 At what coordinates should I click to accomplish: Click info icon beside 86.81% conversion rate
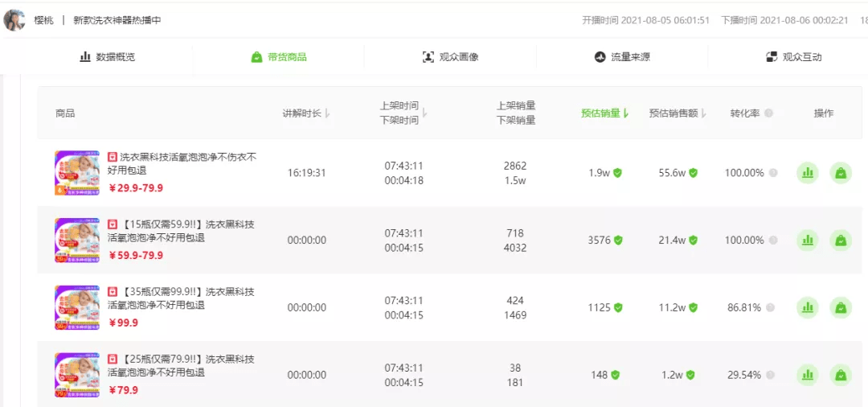[x=771, y=307]
